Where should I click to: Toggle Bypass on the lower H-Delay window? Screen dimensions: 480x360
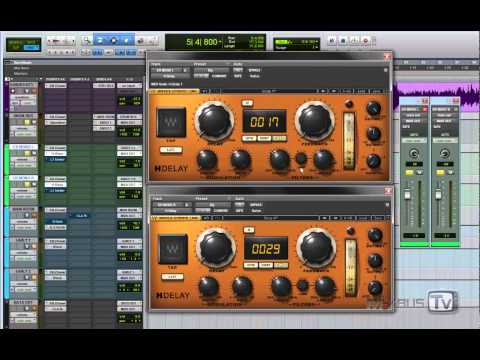click(256, 205)
